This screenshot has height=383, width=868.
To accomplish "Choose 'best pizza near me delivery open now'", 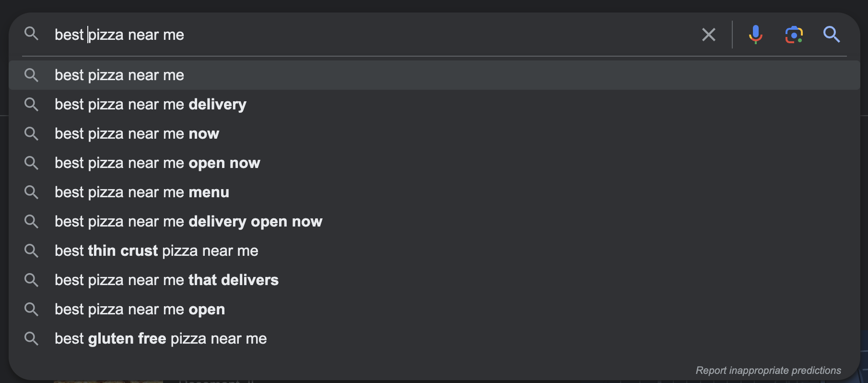I will [x=188, y=221].
